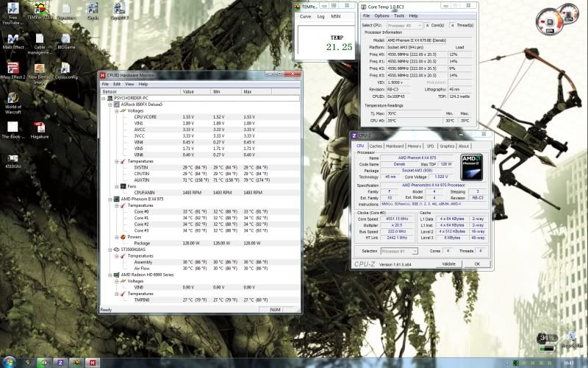Click the Core Temp title bar icon
588x368 pixels.
coord(363,7)
